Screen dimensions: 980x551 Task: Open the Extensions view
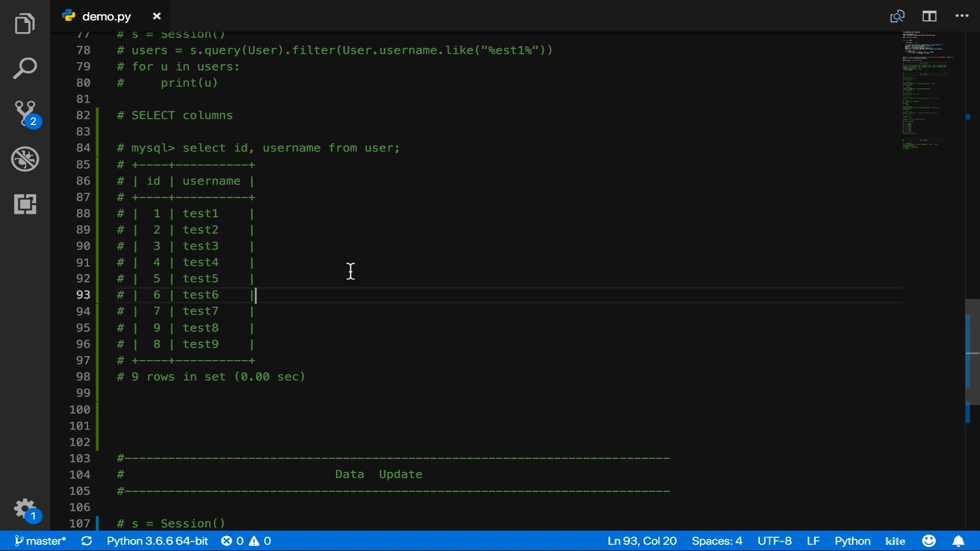point(24,204)
